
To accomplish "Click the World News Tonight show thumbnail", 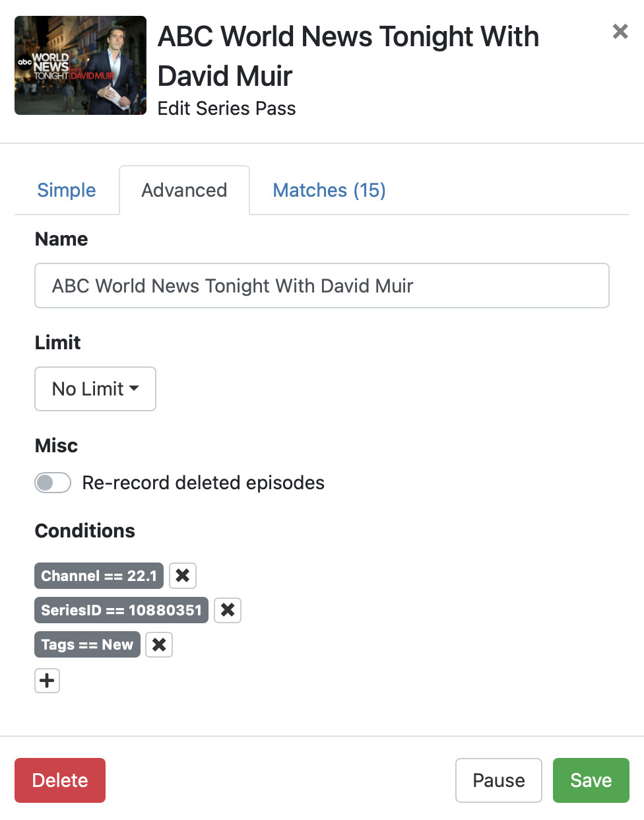I will tap(80, 65).
